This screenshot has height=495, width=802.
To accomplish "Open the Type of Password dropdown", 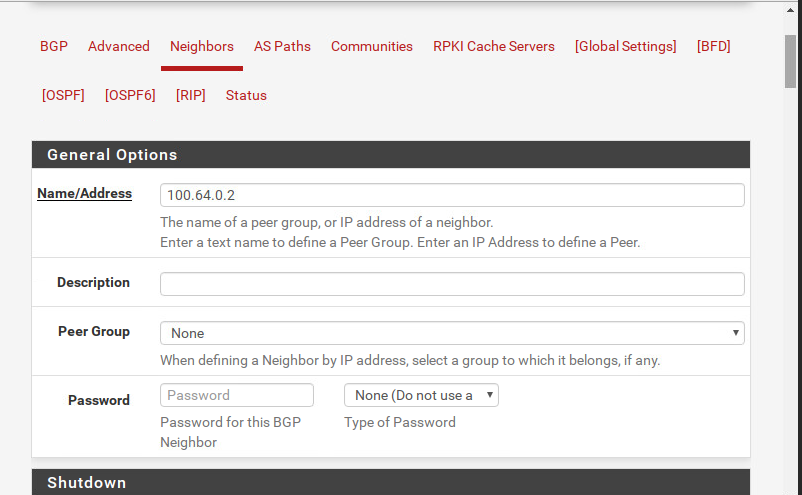I will [x=421, y=395].
